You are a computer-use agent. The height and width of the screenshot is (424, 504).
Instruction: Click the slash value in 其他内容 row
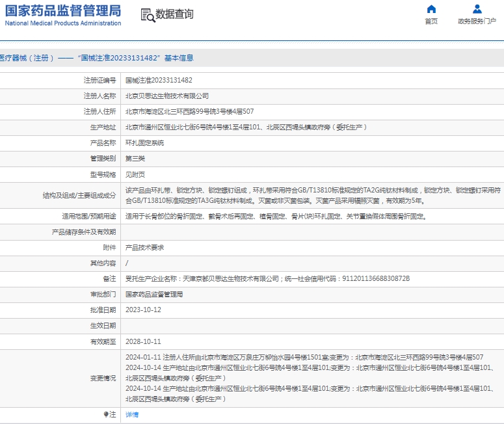coord(127,263)
